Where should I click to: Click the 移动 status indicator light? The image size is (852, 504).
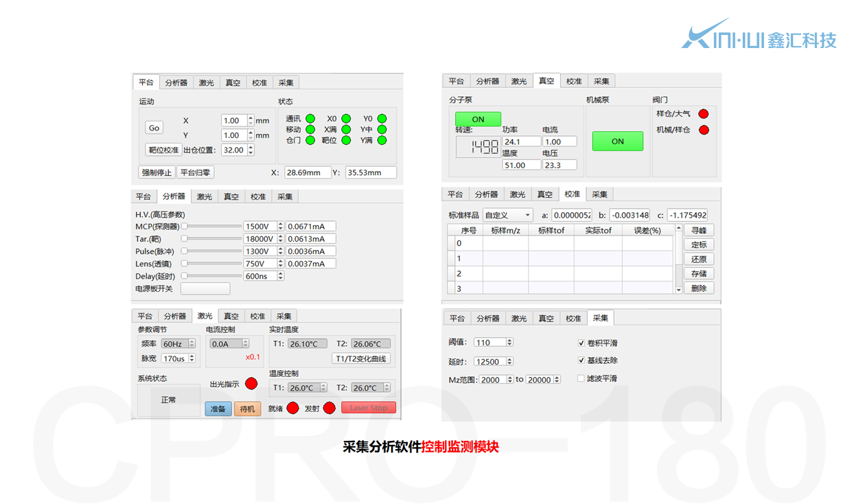(x=310, y=129)
